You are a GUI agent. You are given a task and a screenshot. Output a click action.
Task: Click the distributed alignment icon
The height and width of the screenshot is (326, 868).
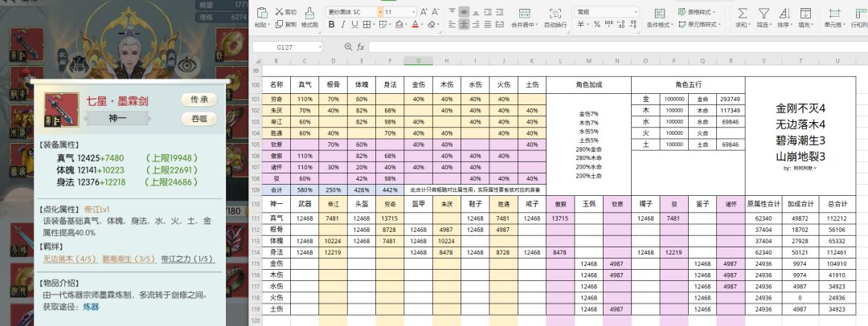click(499, 24)
